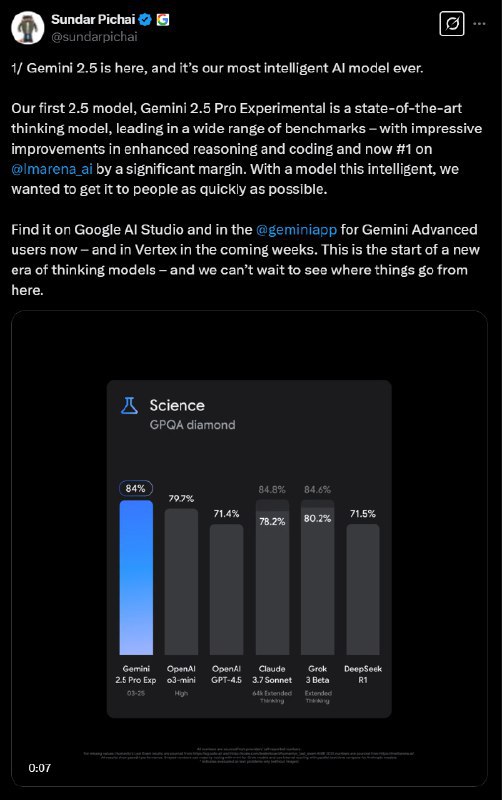Click the circled 84% score label
Viewport: 502px width, 800px height.
[136, 488]
